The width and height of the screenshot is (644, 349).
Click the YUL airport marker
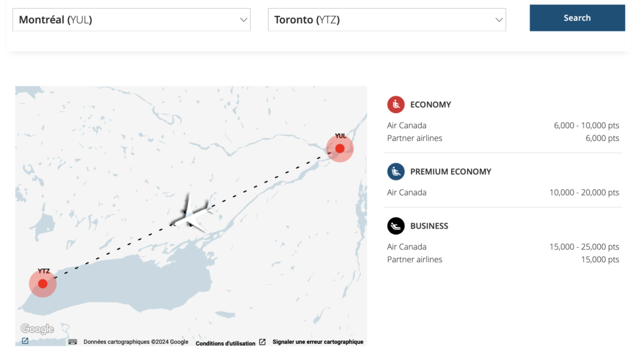click(x=340, y=148)
